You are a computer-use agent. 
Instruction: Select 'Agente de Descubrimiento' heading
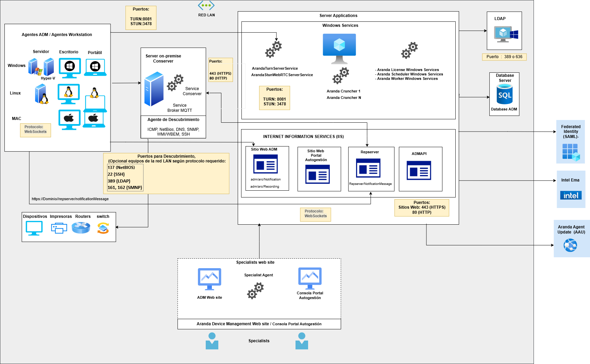click(173, 120)
